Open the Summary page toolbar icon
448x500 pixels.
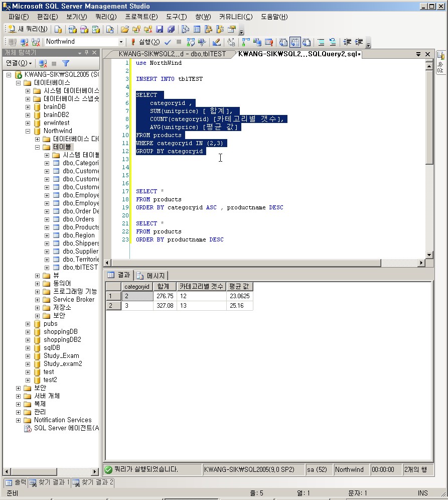coord(197,29)
